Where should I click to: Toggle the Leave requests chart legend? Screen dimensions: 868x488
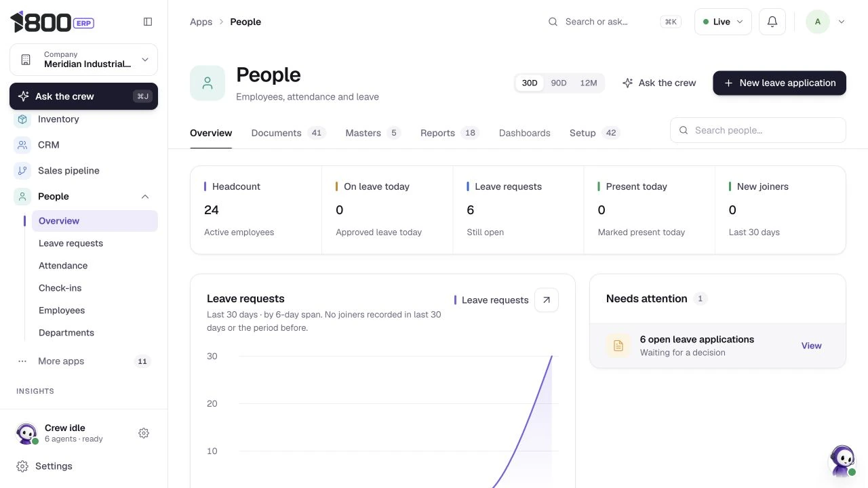click(x=492, y=300)
